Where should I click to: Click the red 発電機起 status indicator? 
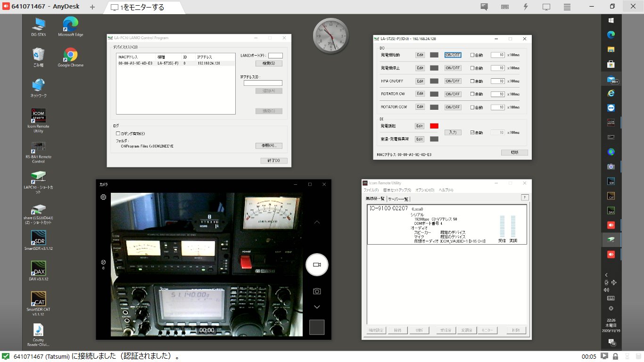pyautogui.click(x=434, y=126)
